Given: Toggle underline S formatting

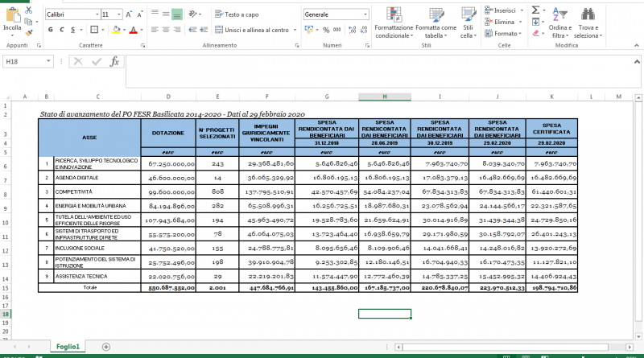Looking at the screenshot, I should point(72,30).
